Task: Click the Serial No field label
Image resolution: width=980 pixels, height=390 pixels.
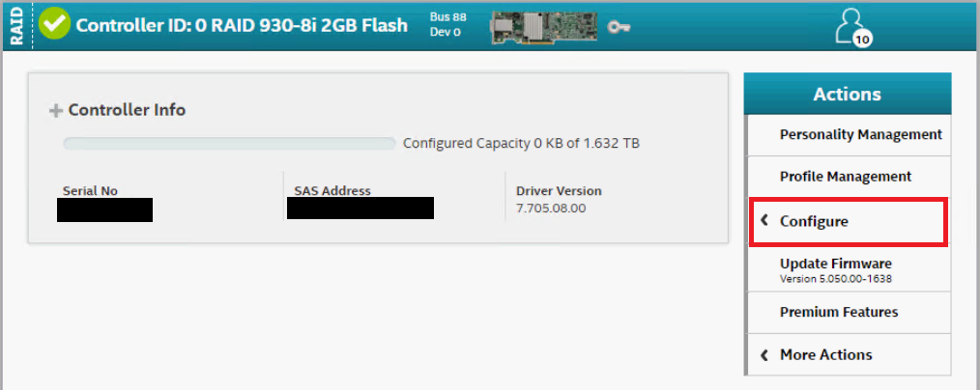Action: pos(90,191)
